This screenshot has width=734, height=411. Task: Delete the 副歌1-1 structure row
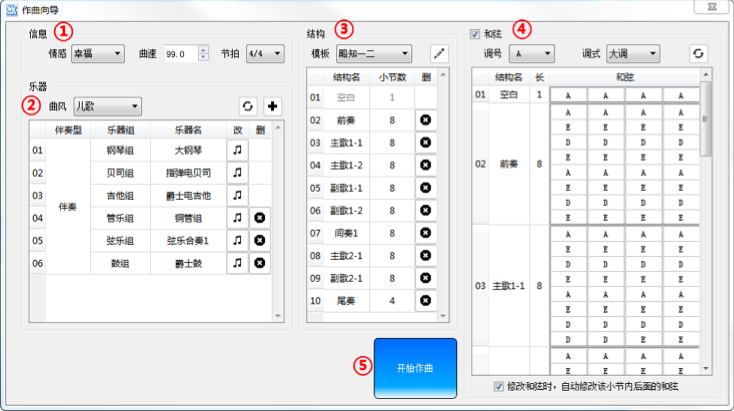pos(426,188)
